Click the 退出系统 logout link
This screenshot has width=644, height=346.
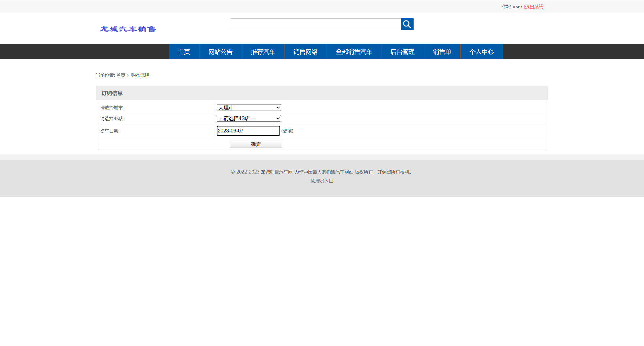coord(534,7)
